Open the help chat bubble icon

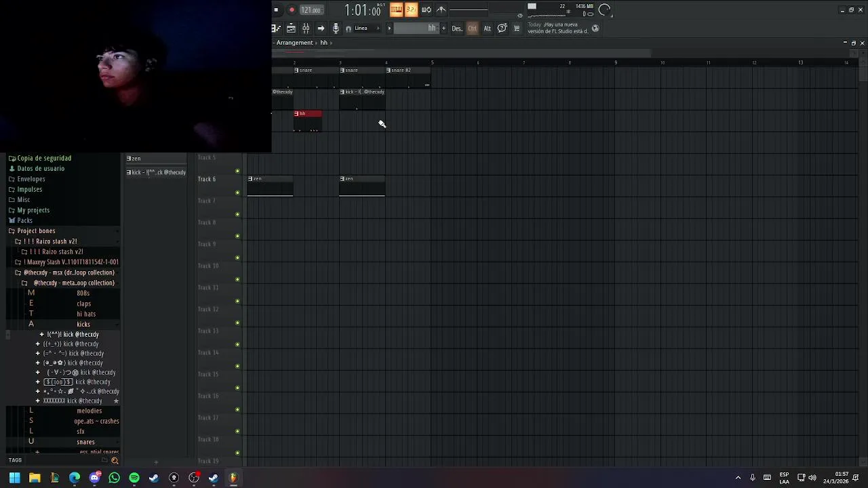click(x=502, y=28)
